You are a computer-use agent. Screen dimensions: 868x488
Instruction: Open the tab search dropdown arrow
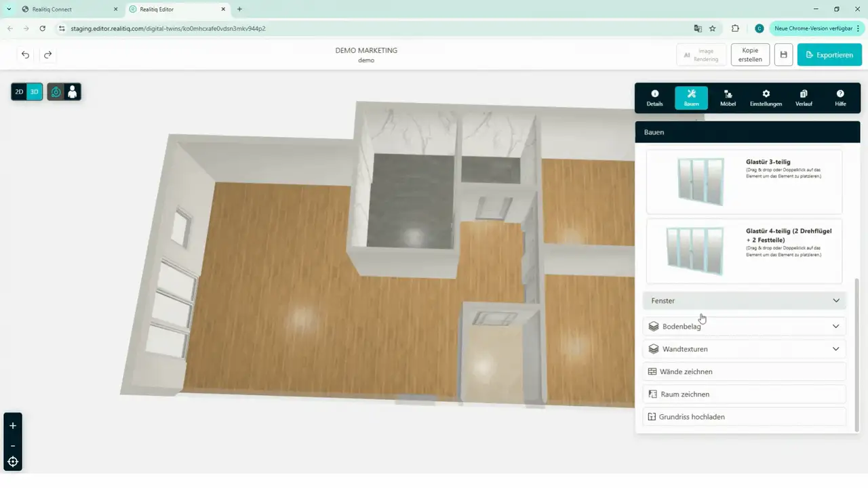coord(9,9)
